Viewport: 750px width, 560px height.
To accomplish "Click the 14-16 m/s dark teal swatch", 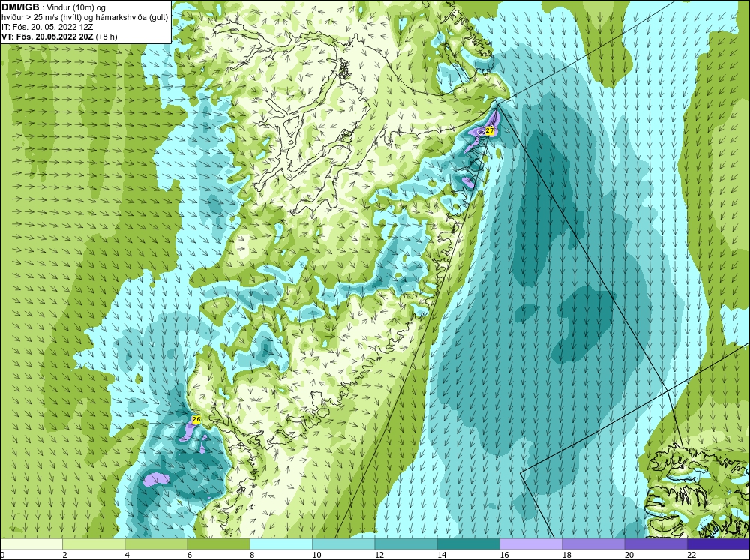I will (x=468, y=544).
